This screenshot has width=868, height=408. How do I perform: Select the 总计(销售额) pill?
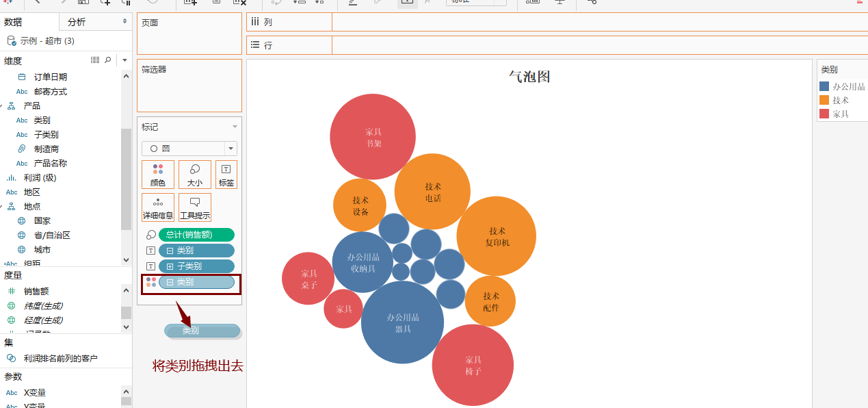(196, 235)
